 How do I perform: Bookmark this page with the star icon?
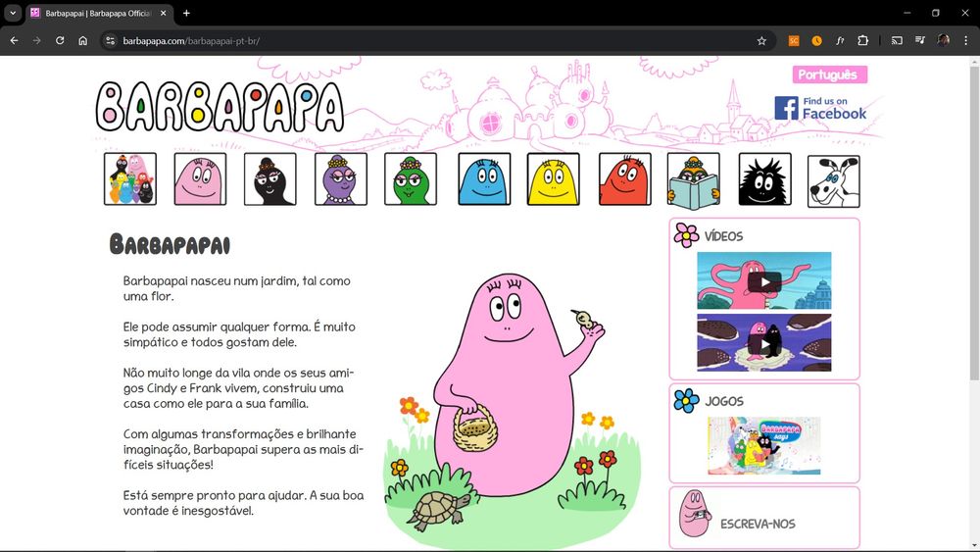click(761, 40)
